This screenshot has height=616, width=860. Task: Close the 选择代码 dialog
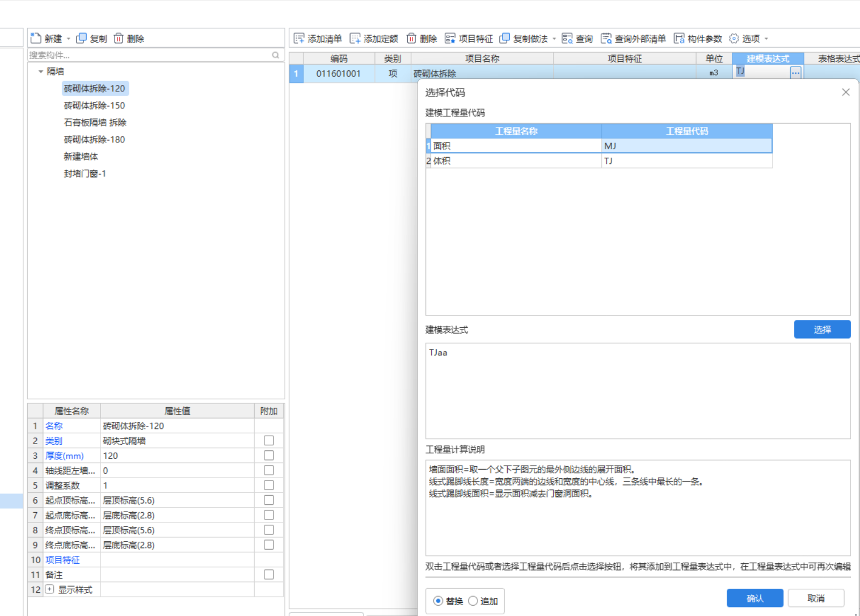coord(846,92)
